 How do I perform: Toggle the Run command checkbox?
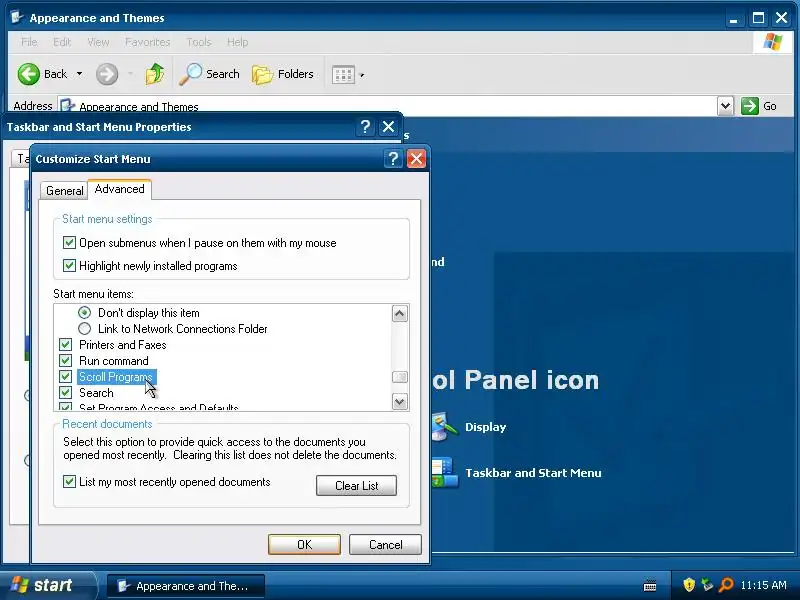pyautogui.click(x=65, y=361)
